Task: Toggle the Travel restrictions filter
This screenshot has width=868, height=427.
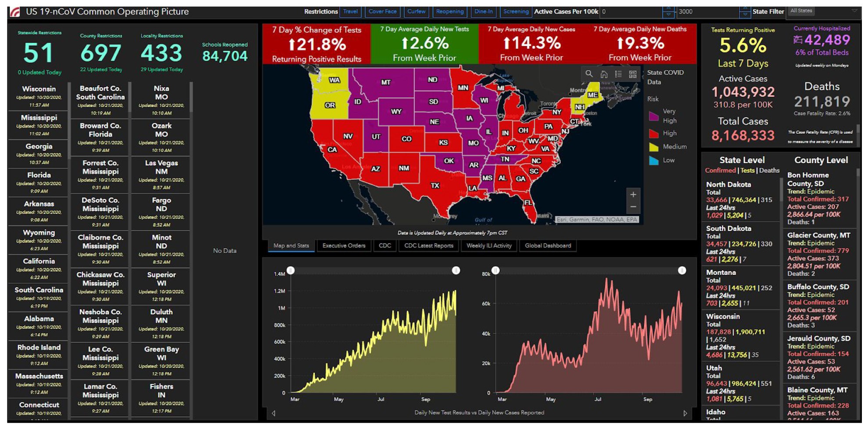Action: (x=350, y=11)
